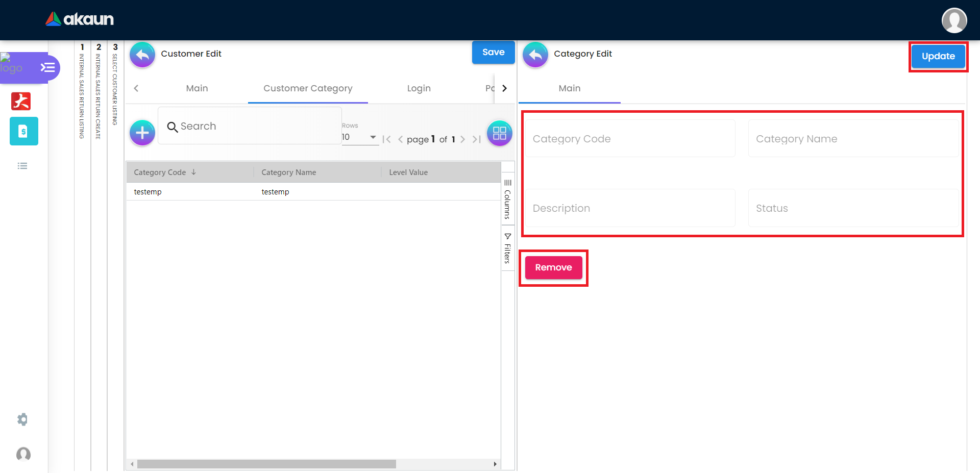The height and width of the screenshot is (473, 980).
Task: Open the teal invoice document module
Action: tap(23, 131)
